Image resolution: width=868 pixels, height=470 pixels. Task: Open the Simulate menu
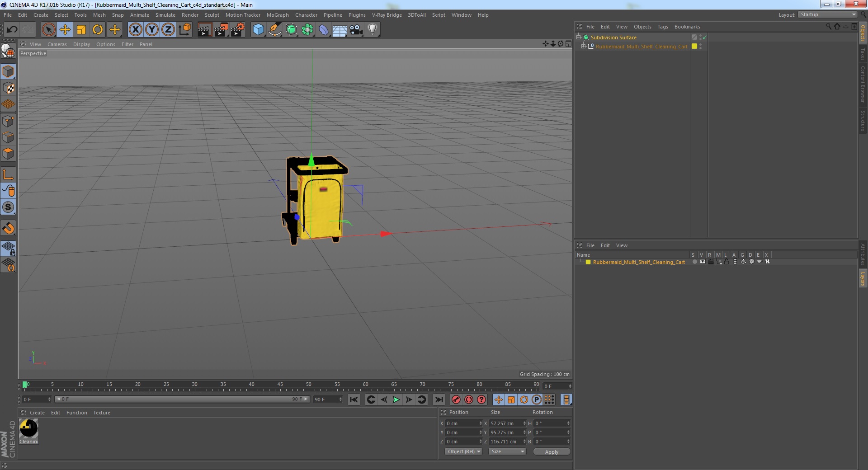click(x=165, y=15)
